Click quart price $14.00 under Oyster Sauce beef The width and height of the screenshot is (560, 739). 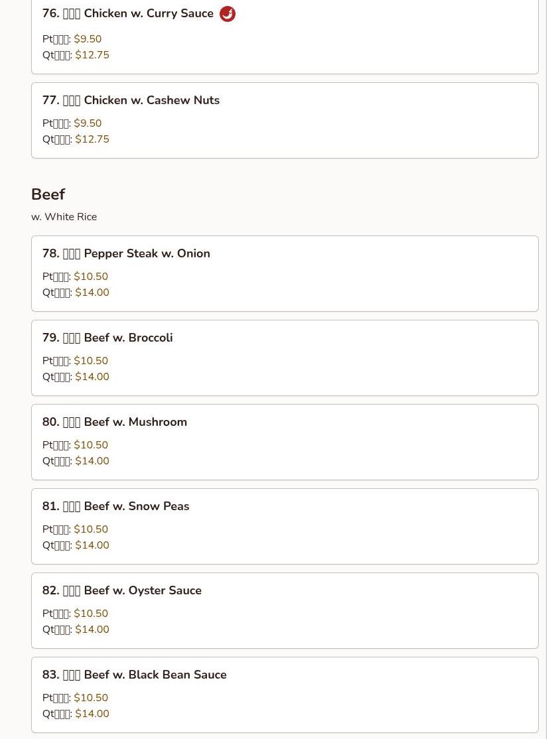[92, 630]
